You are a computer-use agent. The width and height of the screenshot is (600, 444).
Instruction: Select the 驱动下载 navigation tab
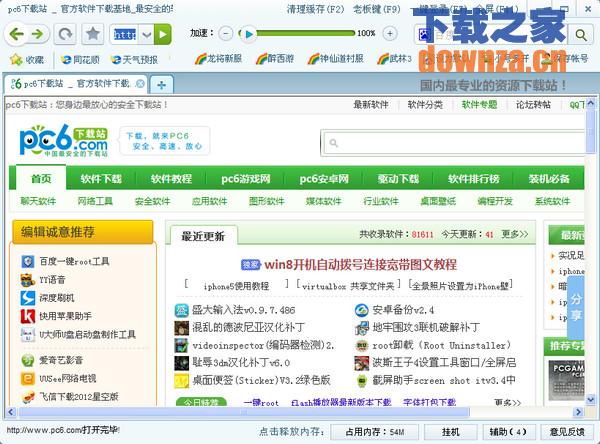(398, 179)
